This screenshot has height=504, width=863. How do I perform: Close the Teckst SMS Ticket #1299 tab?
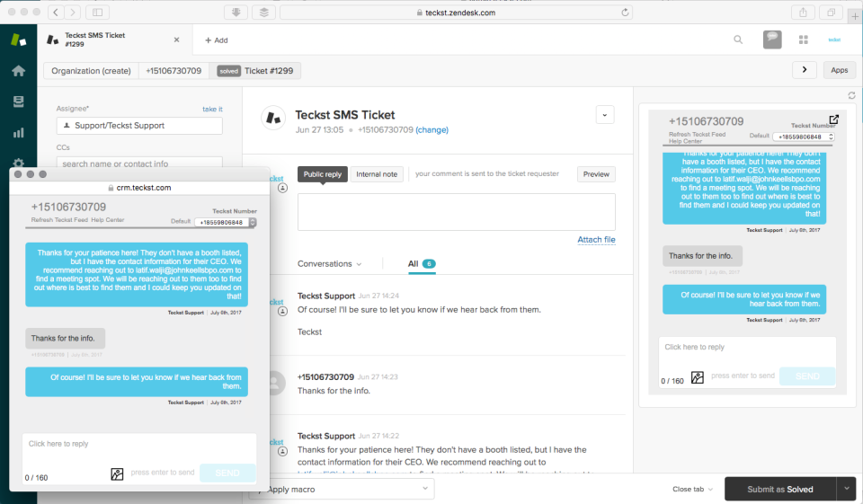(177, 40)
